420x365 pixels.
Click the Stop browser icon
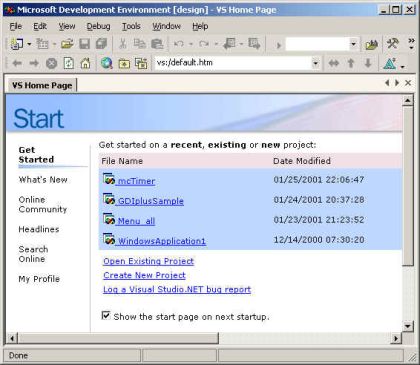click(x=51, y=63)
